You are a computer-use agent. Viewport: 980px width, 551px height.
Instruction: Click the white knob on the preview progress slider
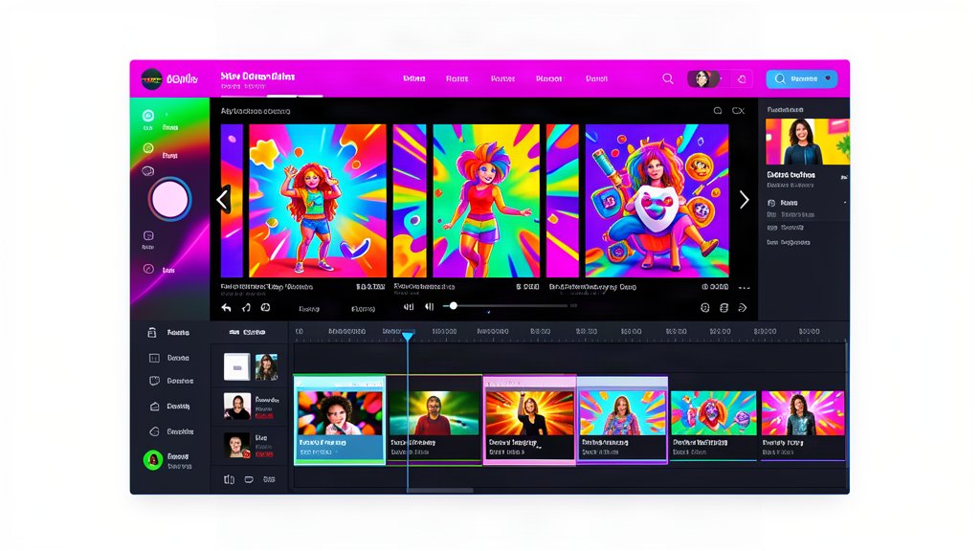[x=453, y=305]
